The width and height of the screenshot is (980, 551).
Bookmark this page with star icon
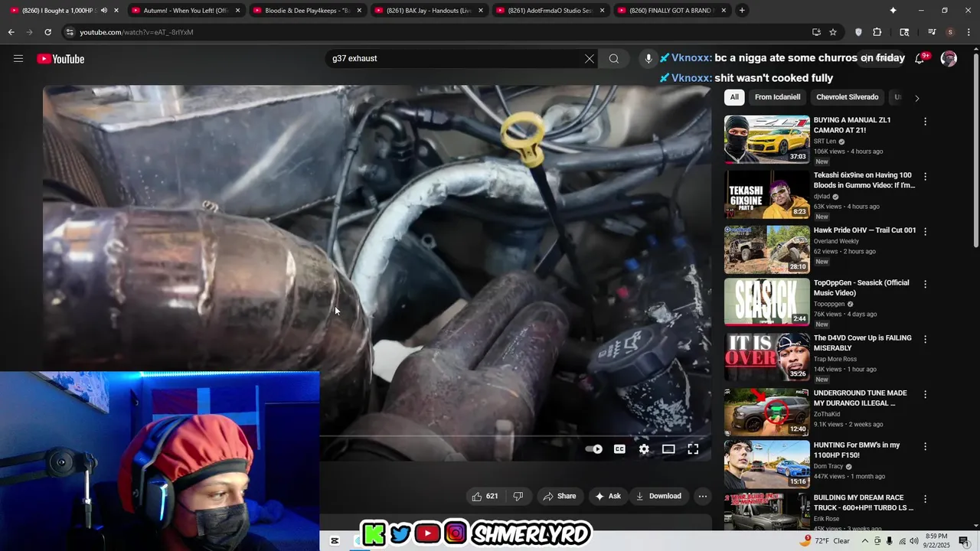tap(833, 32)
